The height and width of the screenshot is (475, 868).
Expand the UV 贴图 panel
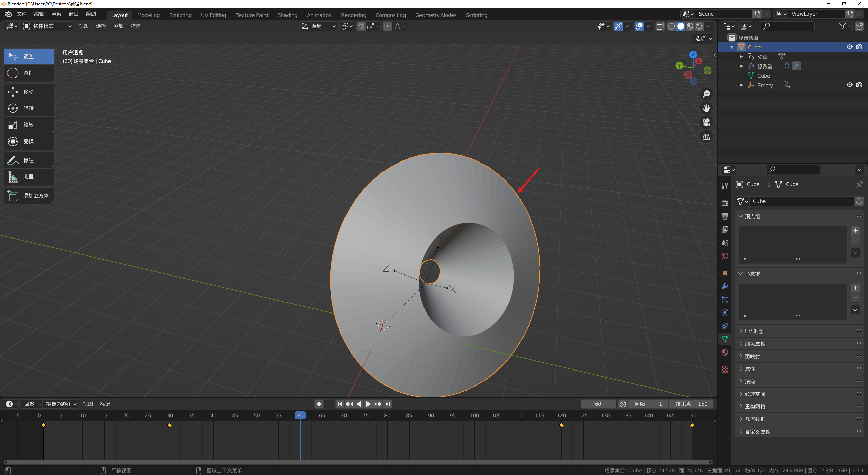click(754, 331)
